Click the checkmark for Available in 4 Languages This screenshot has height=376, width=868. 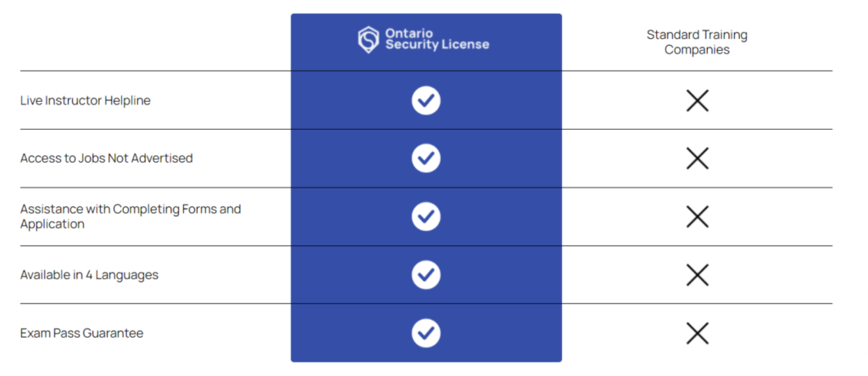coord(426,274)
